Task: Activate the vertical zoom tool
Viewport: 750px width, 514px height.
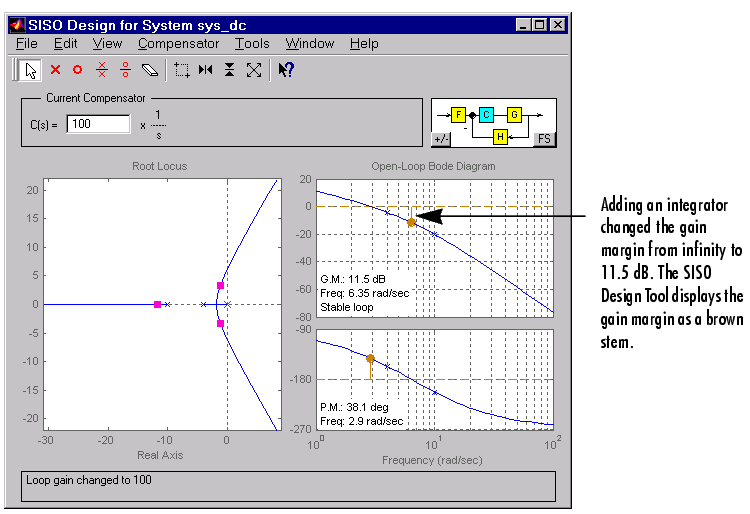Action: coord(230,70)
